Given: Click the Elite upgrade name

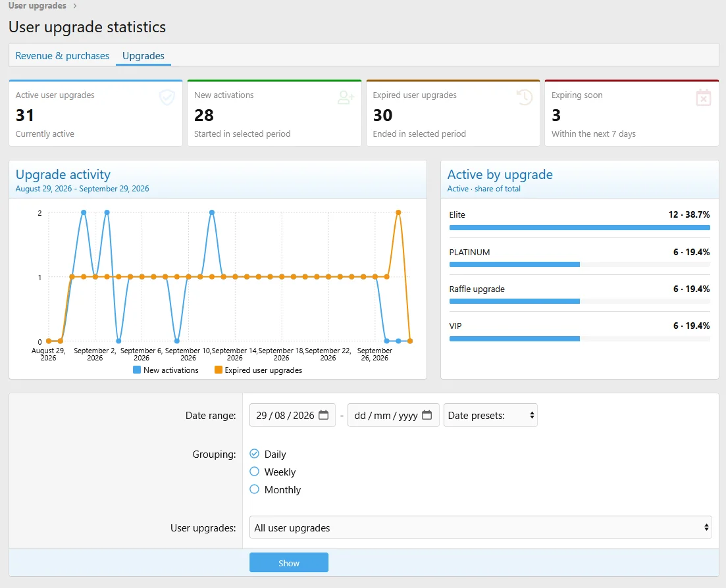Looking at the screenshot, I should [457, 214].
